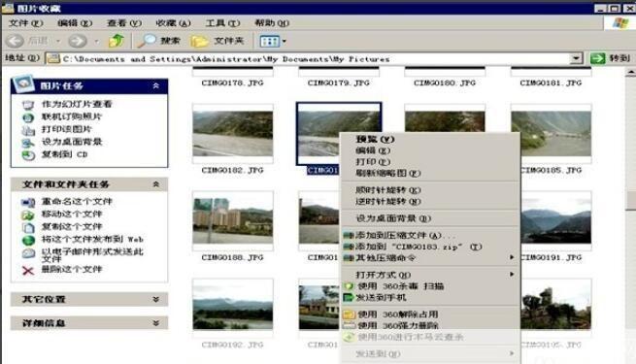The image size is (636, 364).
Task: Open the 帮助(H) menu
Action: [x=272, y=23]
